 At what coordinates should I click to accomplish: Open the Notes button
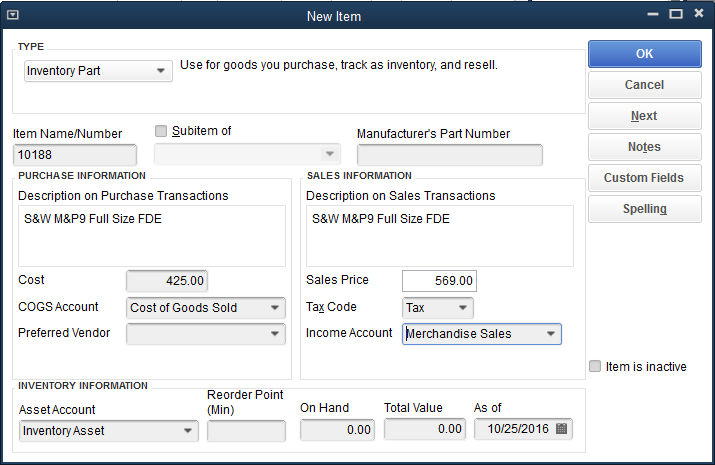point(645,147)
